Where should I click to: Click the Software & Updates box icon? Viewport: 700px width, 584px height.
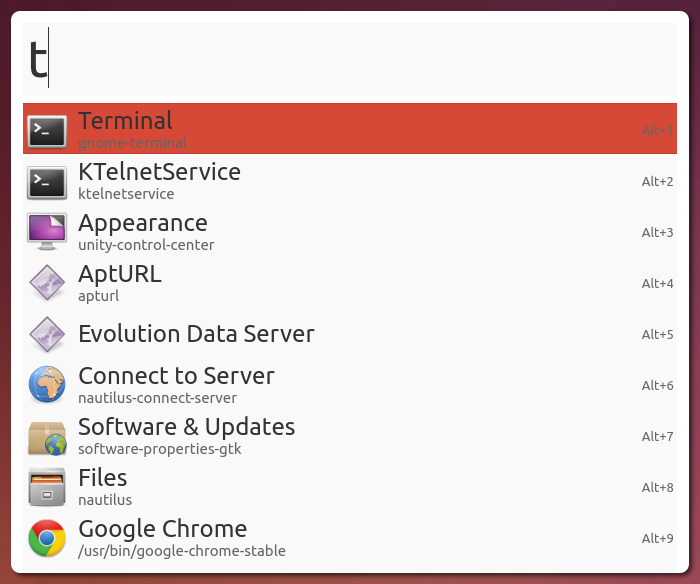pos(47,436)
